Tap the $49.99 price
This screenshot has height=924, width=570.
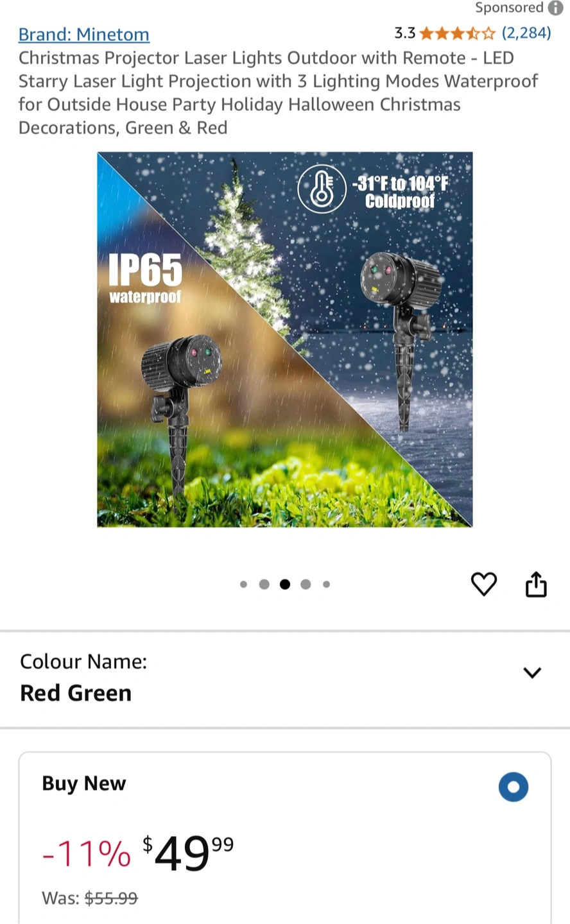coord(188,854)
